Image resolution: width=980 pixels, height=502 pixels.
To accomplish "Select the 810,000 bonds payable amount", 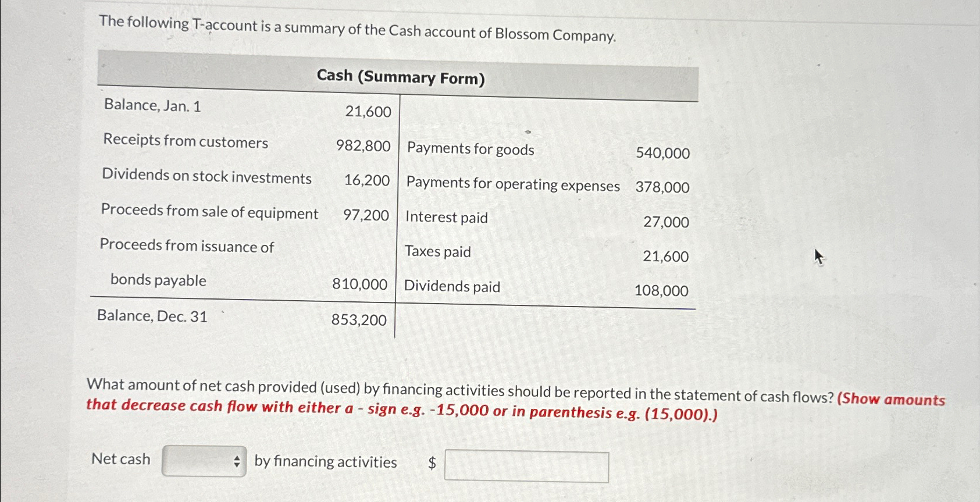I will (361, 284).
